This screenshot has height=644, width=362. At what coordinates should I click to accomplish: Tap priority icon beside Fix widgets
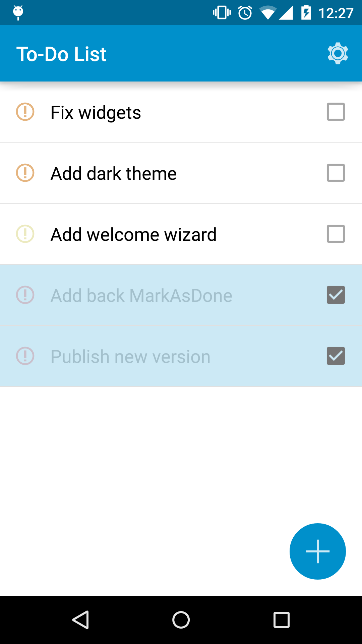coord(25,112)
